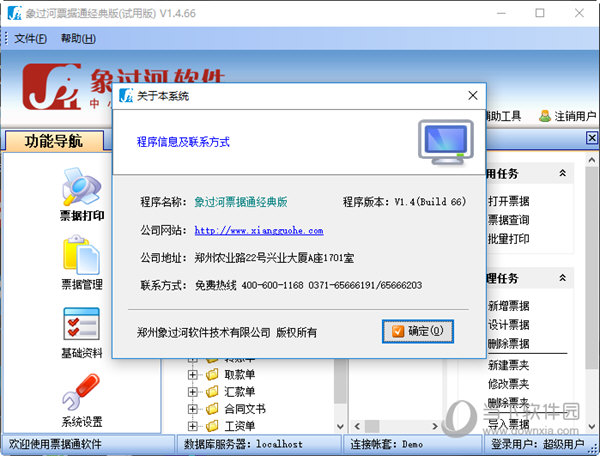The width and height of the screenshot is (600, 456).
Task: Click the 合同文书 folder icon
Action: click(x=212, y=409)
